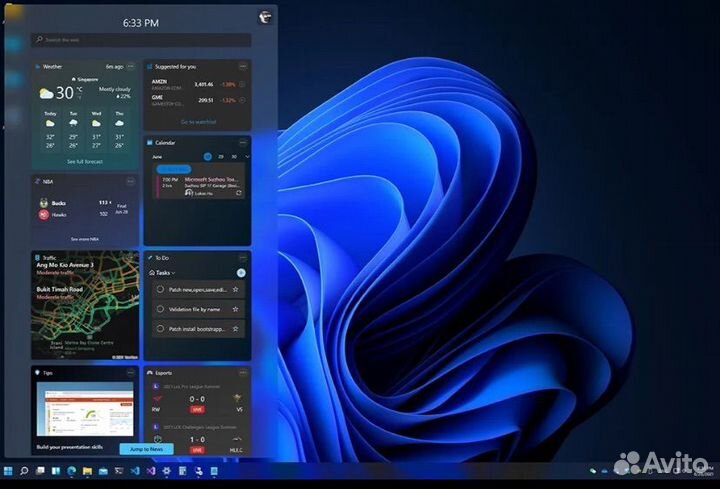
Task: Open File Explorer from the taskbar
Action: pyautogui.click(x=87, y=471)
